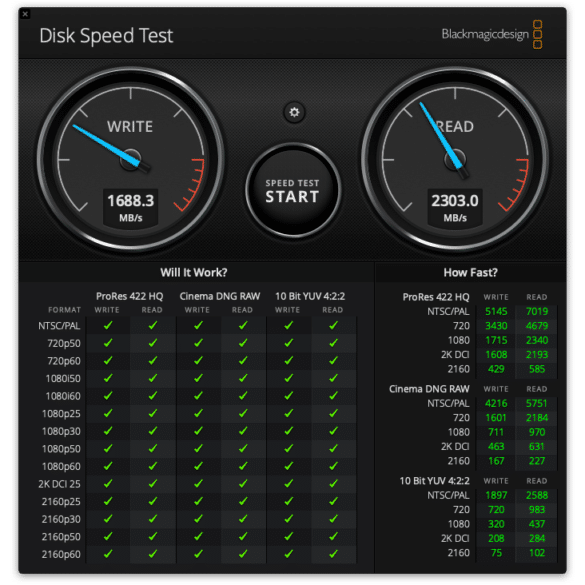Select the 2303.0 MB/s read readout

455,207
